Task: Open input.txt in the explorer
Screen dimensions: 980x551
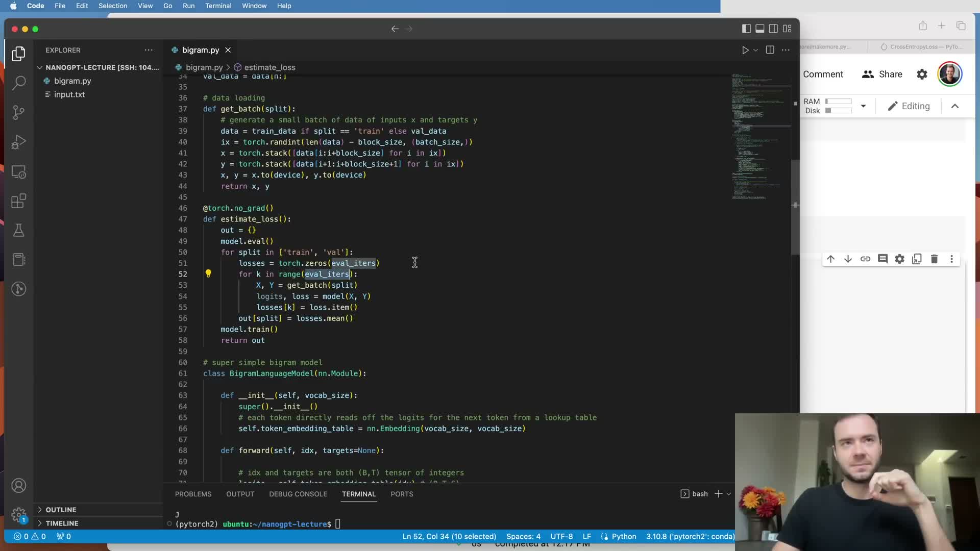Action: click(x=69, y=94)
